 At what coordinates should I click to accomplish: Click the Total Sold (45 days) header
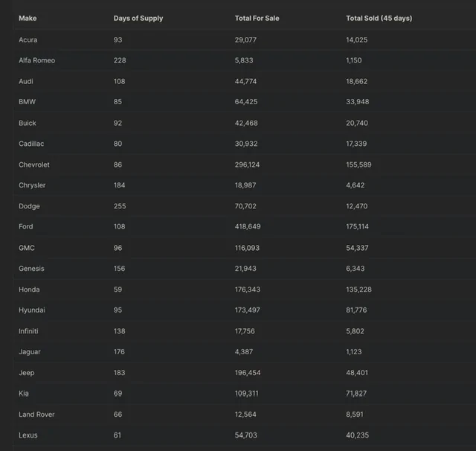coord(379,18)
